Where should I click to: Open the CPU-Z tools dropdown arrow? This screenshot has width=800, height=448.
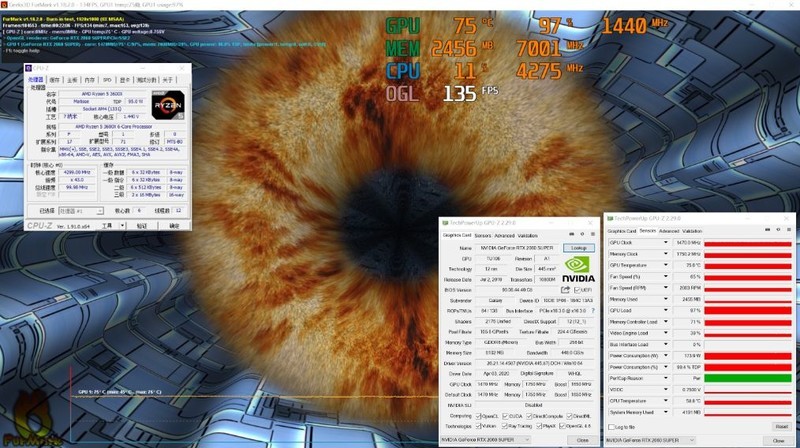(122, 226)
